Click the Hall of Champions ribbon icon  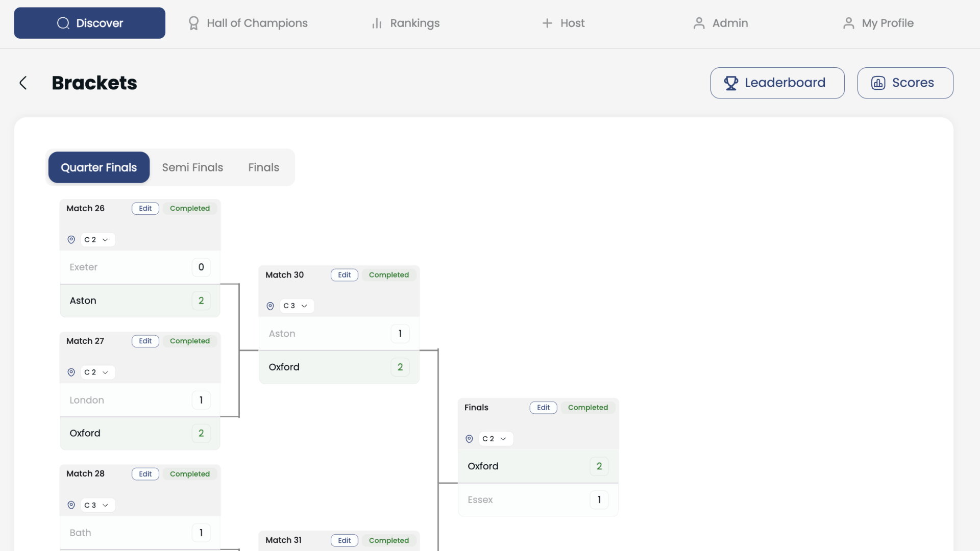[193, 23]
